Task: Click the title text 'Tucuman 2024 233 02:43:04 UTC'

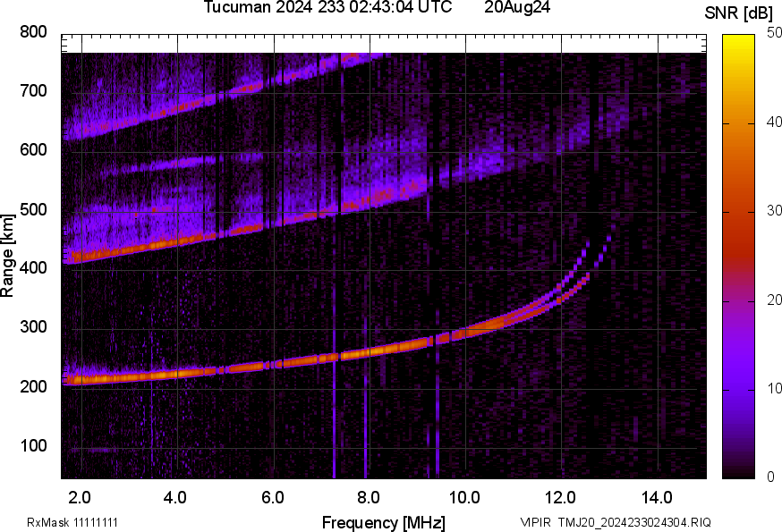Action: pyautogui.click(x=327, y=6)
